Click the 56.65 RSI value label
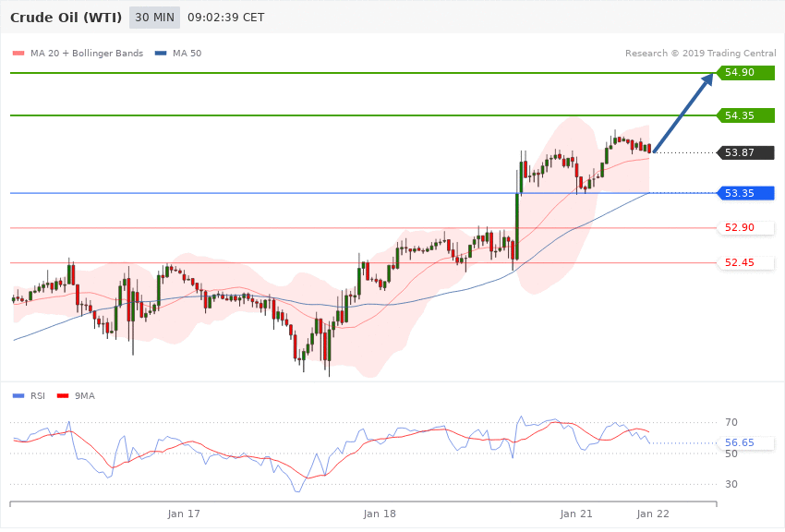785x532 pixels. 746,443
